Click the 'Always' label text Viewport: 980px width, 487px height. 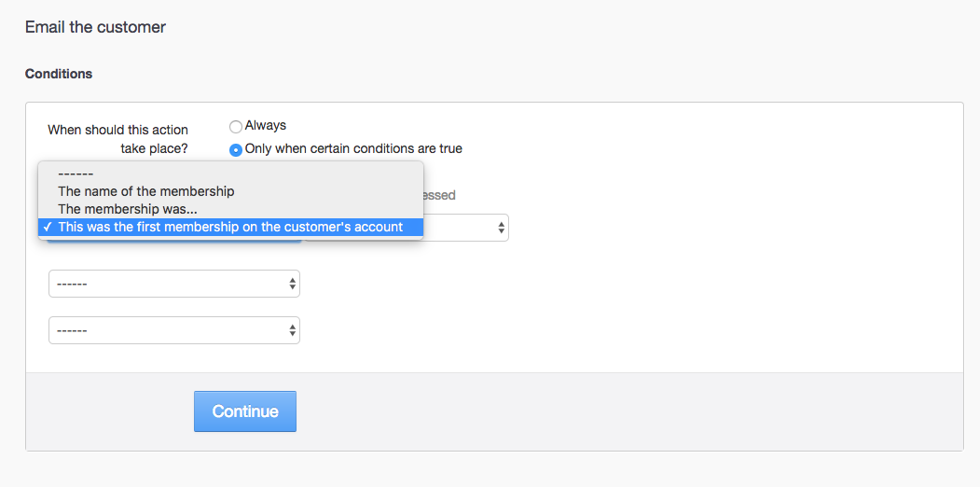pyautogui.click(x=266, y=125)
